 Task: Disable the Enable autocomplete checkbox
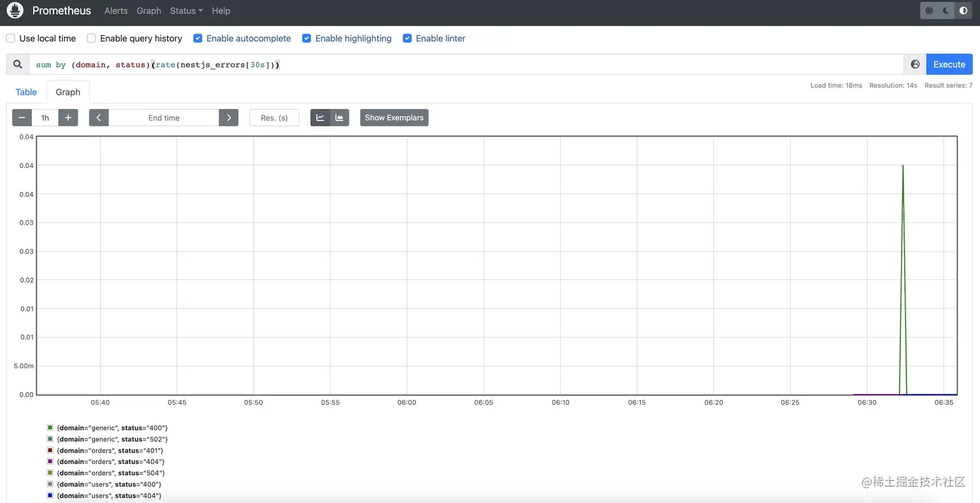[x=198, y=38]
